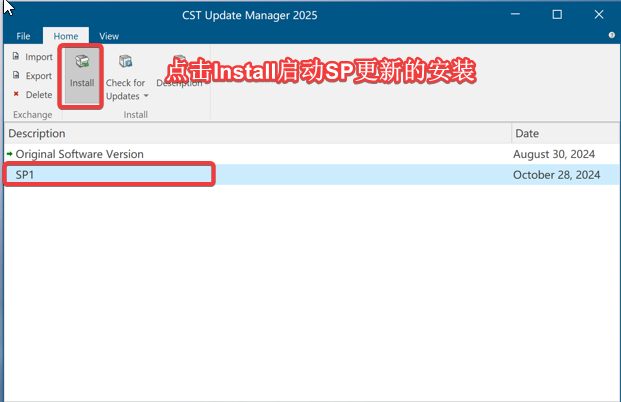
Task: Switch to the View tab
Action: (109, 36)
